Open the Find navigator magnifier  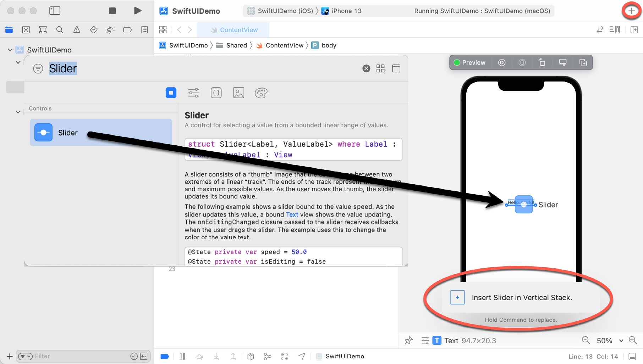[60, 30]
